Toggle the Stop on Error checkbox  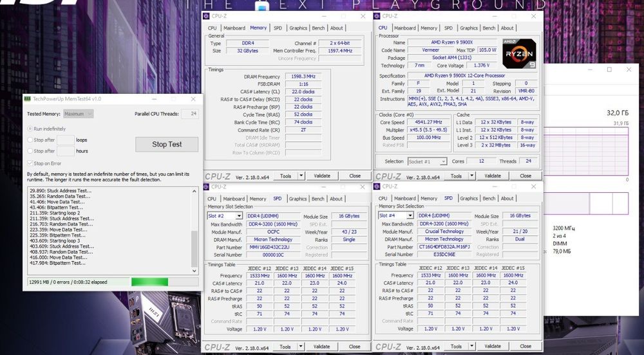[30, 163]
